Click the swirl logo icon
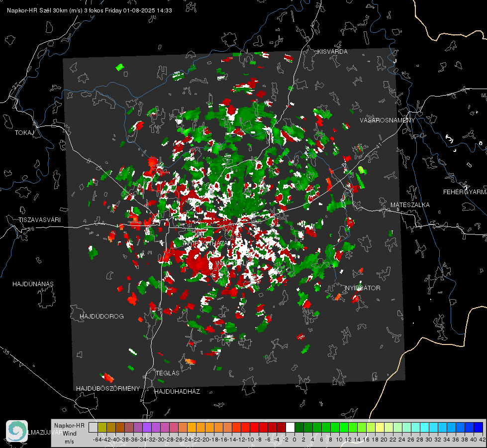The image size is (487, 448). tap(17, 431)
